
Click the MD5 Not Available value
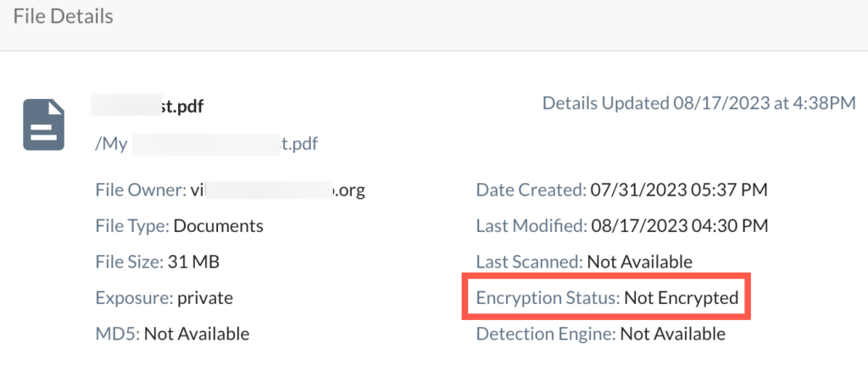(x=197, y=334)
